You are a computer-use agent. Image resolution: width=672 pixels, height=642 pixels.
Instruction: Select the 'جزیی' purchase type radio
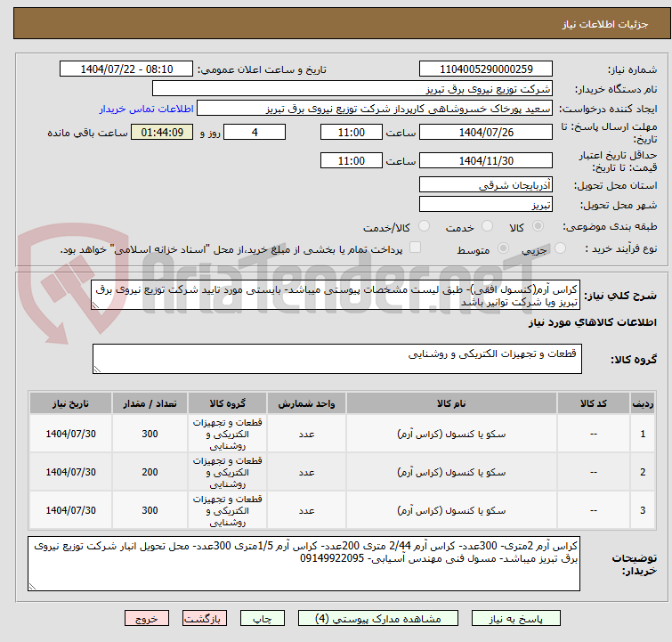click(560, 248)
